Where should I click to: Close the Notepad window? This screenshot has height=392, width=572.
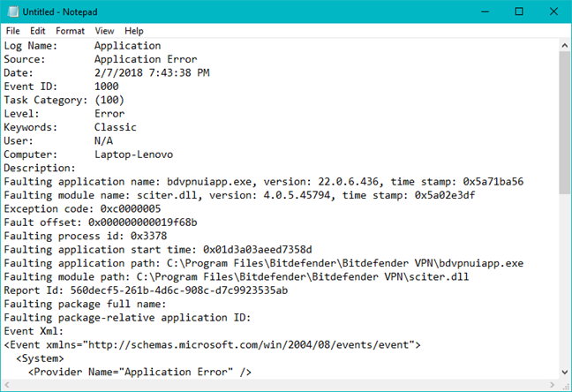553,11
